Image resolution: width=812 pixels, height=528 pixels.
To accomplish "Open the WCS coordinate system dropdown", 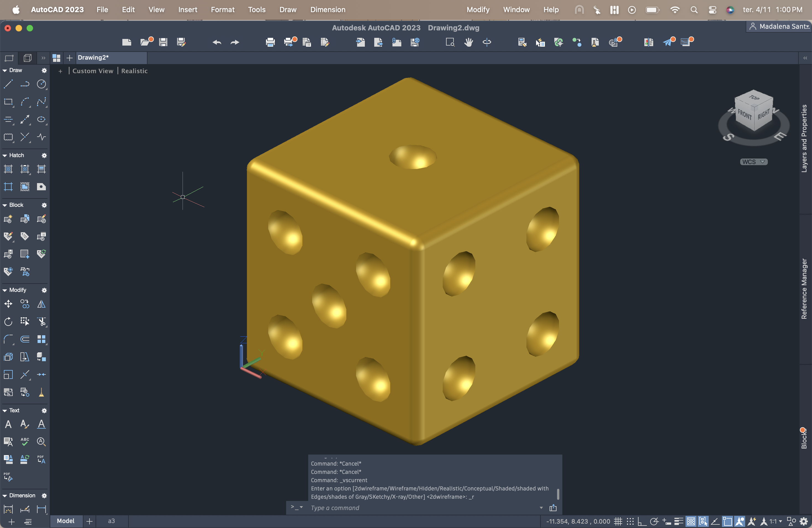I will (754, 162).
